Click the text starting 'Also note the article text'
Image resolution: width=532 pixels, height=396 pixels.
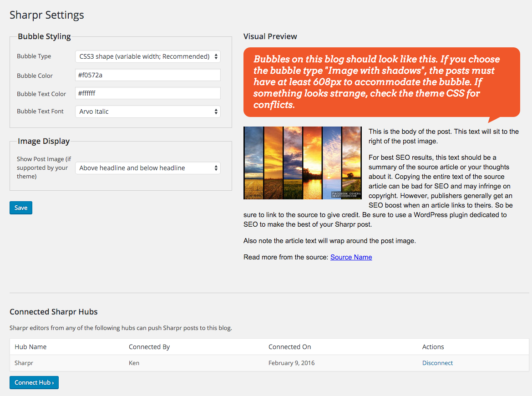tap(329, 241)
